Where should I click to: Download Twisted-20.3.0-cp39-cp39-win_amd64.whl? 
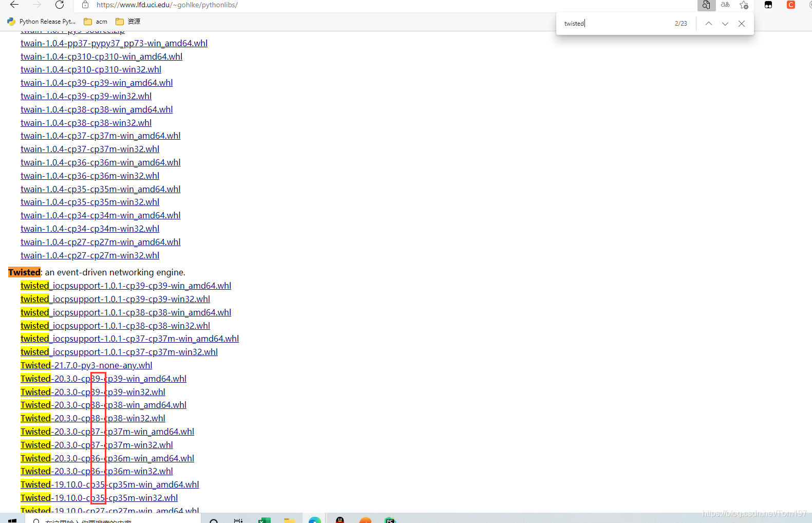coord(104,379)
